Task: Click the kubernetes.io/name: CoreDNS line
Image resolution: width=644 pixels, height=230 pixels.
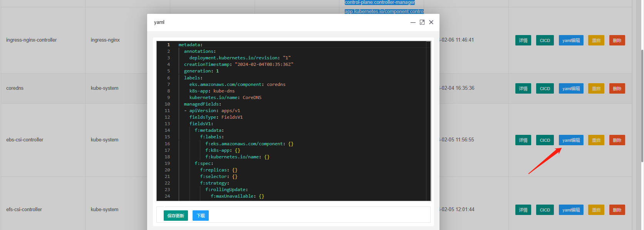Action: click(x=225, y=97)
